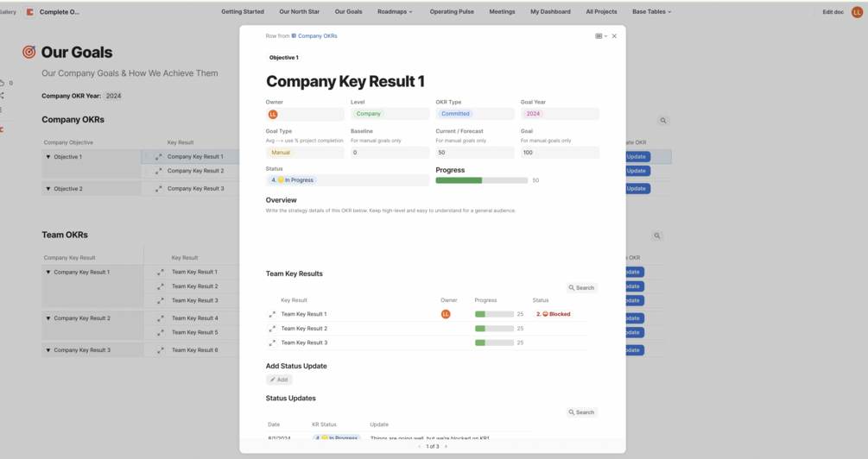Collapse the Company Key Result 3 group
Viewport: 868px width, 459px height.
point(48,350)
